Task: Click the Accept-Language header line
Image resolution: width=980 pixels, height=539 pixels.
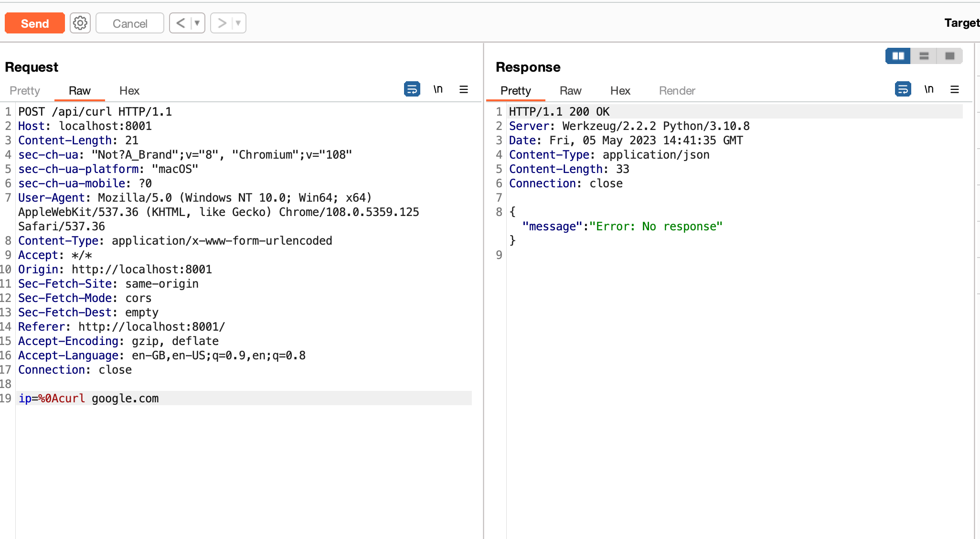Action: tap(162, 355)
